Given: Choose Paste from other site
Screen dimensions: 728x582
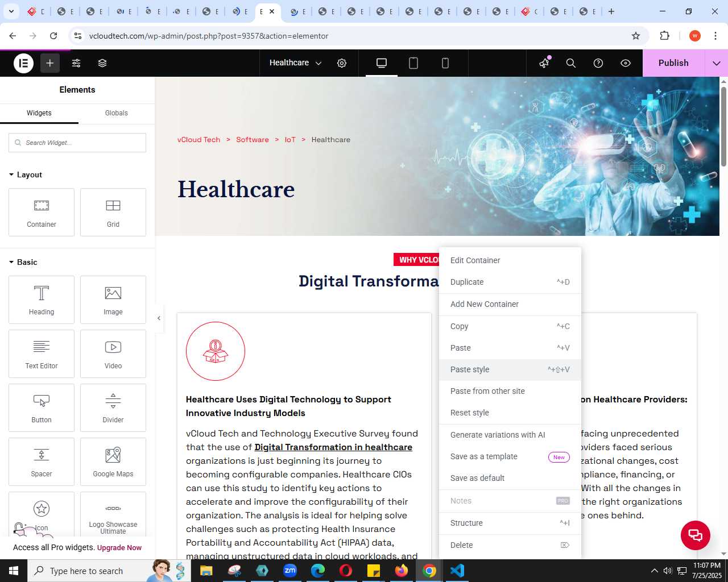Looking at the screenshot, I should [510, 391].
